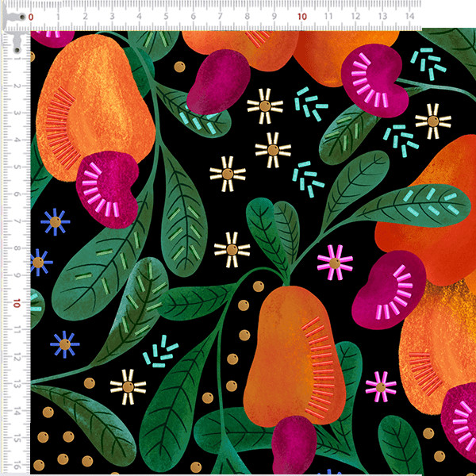Click the 14 mark on the top ruler
The image size is (476, 476).
[x=409, y=16]
